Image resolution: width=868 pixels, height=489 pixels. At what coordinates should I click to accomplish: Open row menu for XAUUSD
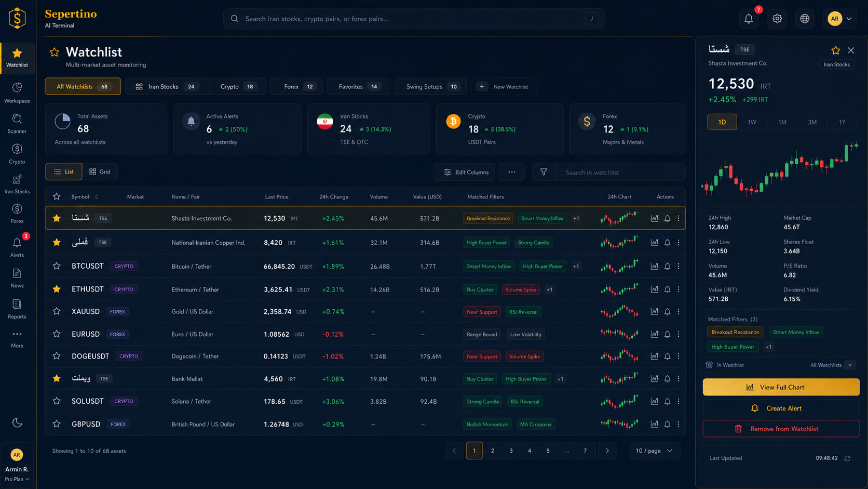click(x=679, y=312)
